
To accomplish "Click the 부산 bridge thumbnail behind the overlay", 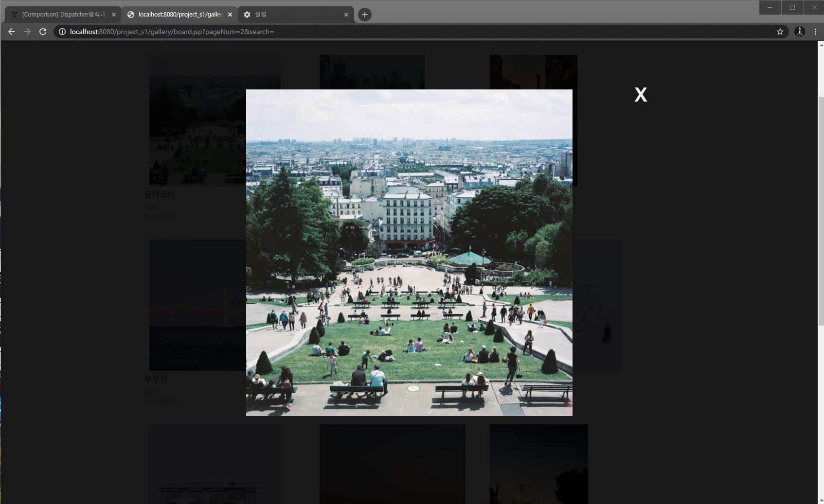I will click(x=197, y=305).
